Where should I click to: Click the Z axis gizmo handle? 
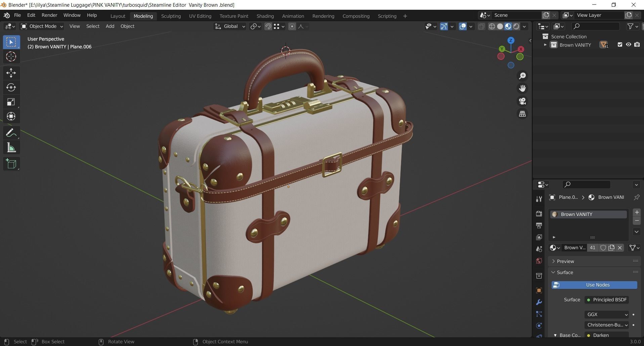tap(511, 40)
